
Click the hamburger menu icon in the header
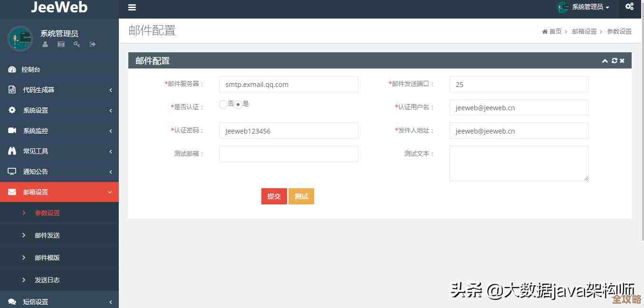point(132,7)
